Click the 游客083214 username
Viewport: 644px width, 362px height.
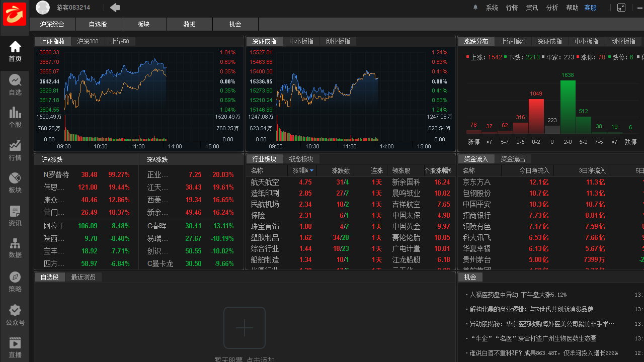click(73, 8)
